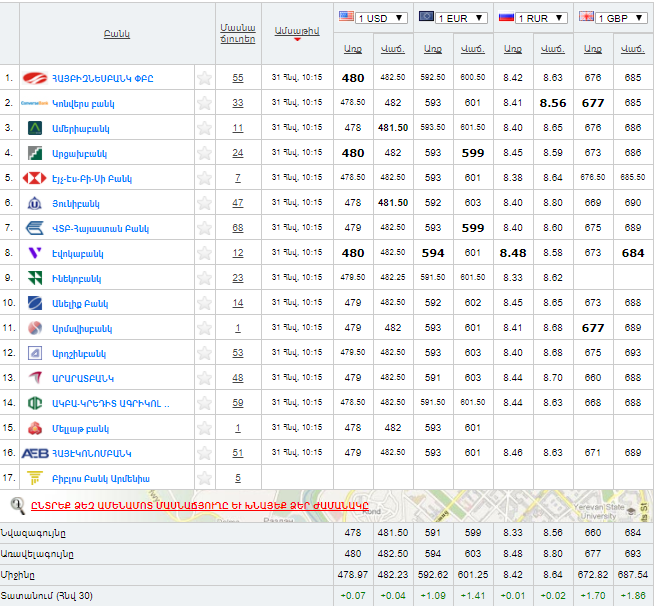654x606 pixels.
Task: Toggle favorite star for Արցախբանկ
Action: click(204, 153)
